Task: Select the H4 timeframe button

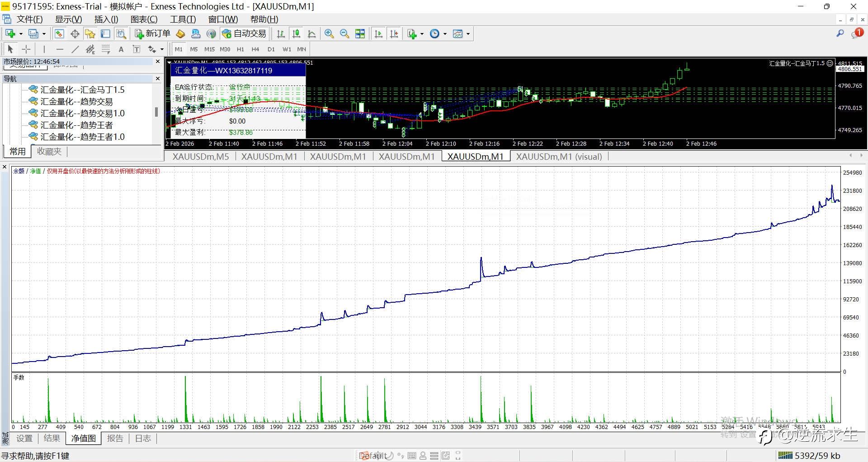Action: tap(255, 49)
